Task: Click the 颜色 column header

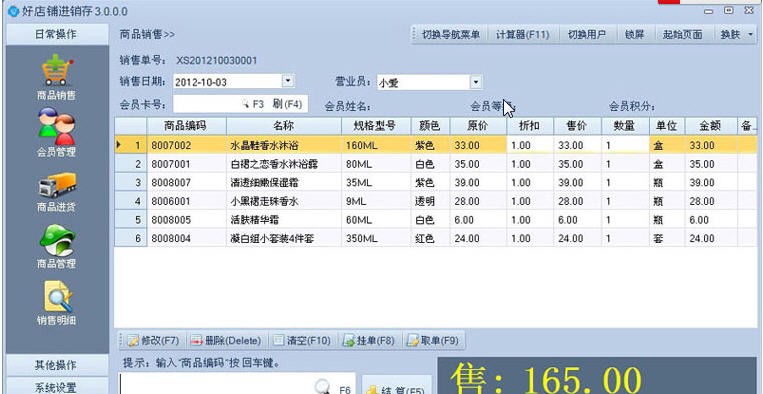Action: pyautogui.click(x=430, y=126)
